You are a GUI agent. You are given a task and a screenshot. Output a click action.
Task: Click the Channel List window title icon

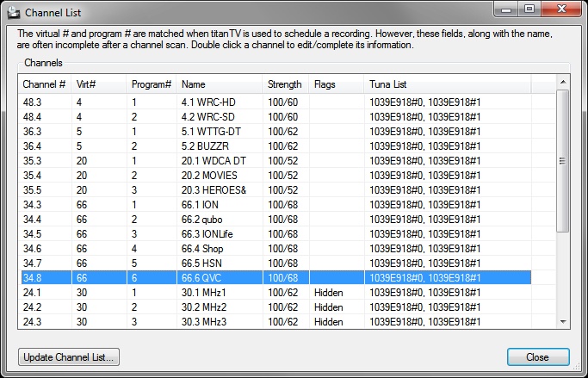click(14, 12)
